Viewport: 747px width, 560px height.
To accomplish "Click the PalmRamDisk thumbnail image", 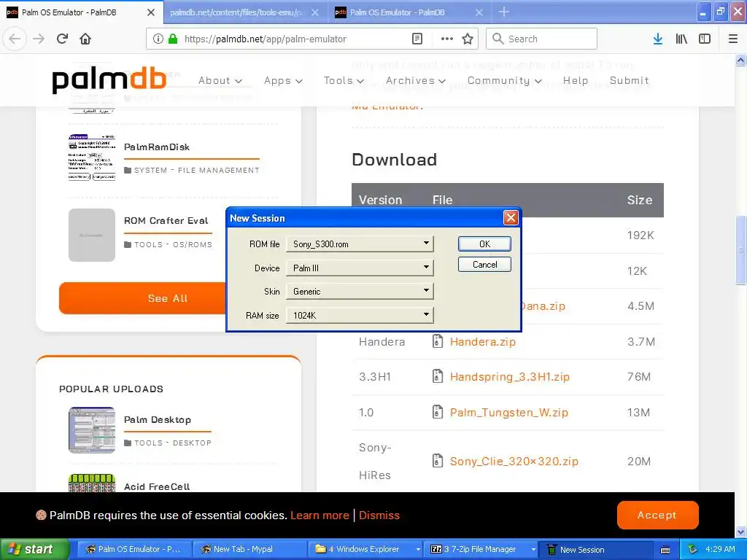I will (92, 157).
